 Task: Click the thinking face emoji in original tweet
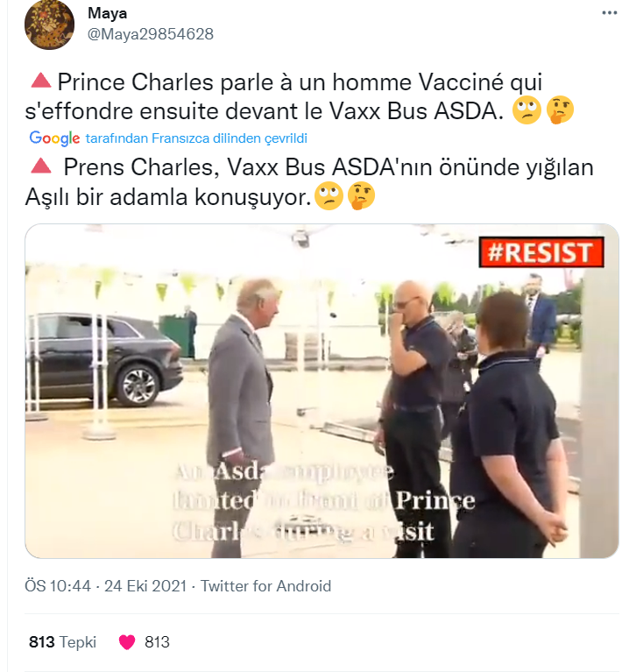coord(560,110)
